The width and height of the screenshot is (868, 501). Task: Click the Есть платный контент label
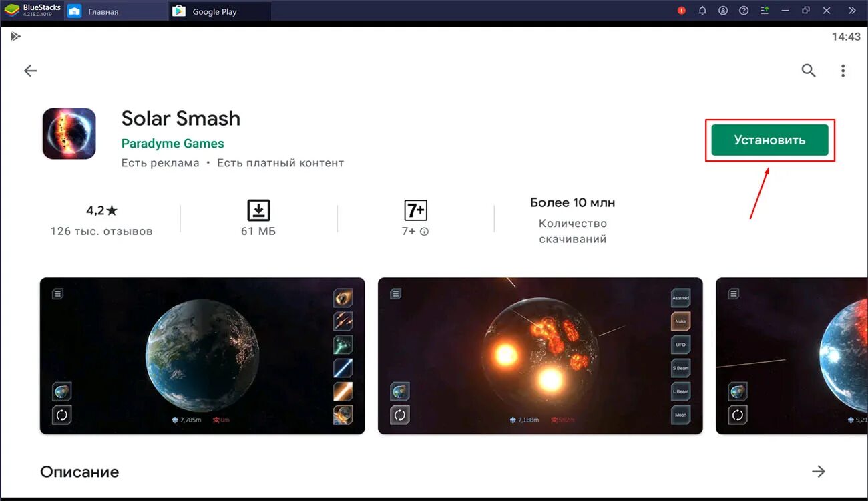click(x=280, y=163)
